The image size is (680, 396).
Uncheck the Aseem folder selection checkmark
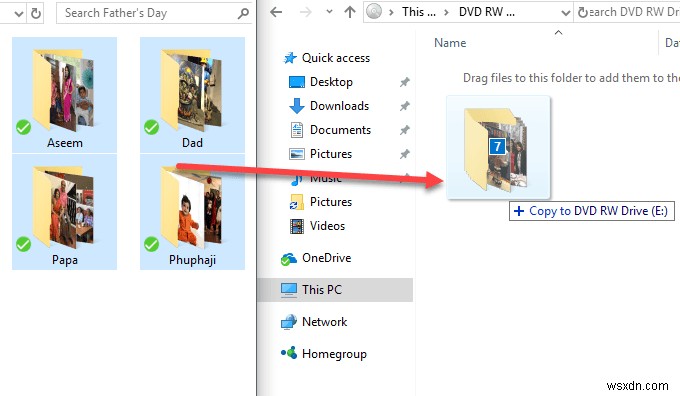23,128
